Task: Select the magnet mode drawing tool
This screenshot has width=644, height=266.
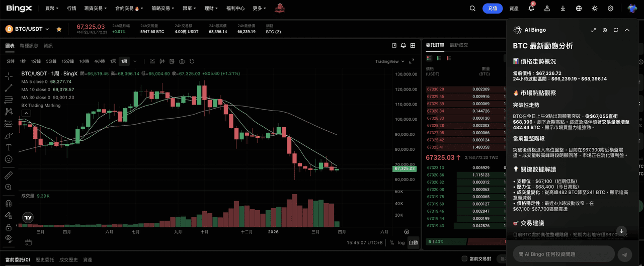Action: coord(9,204)
